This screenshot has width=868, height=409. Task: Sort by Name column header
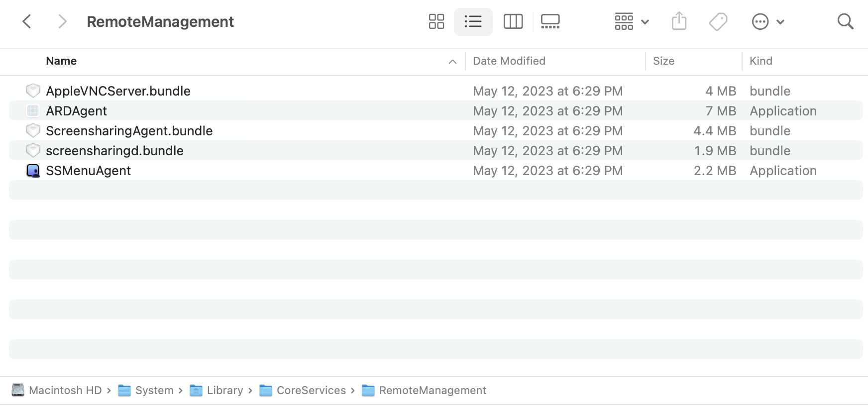tap(61, 61)
